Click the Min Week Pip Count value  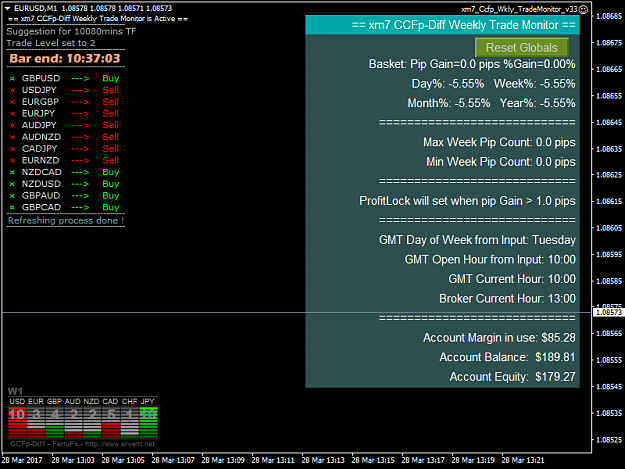[x=556, y=162]
